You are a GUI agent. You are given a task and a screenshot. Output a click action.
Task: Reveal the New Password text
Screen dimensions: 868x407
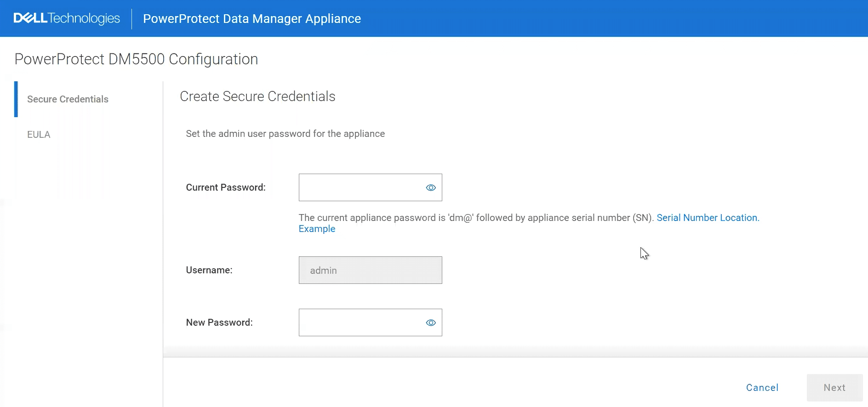(x=431, y=322)
